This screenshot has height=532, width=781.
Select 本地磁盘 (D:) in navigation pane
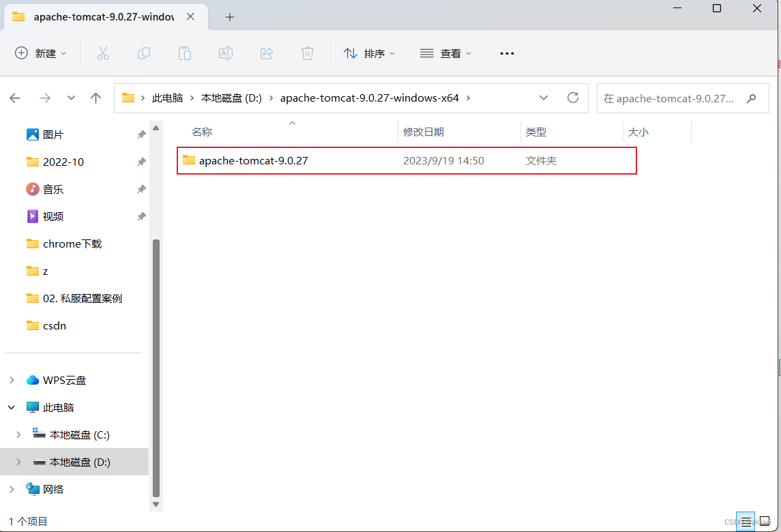(79, 462)
